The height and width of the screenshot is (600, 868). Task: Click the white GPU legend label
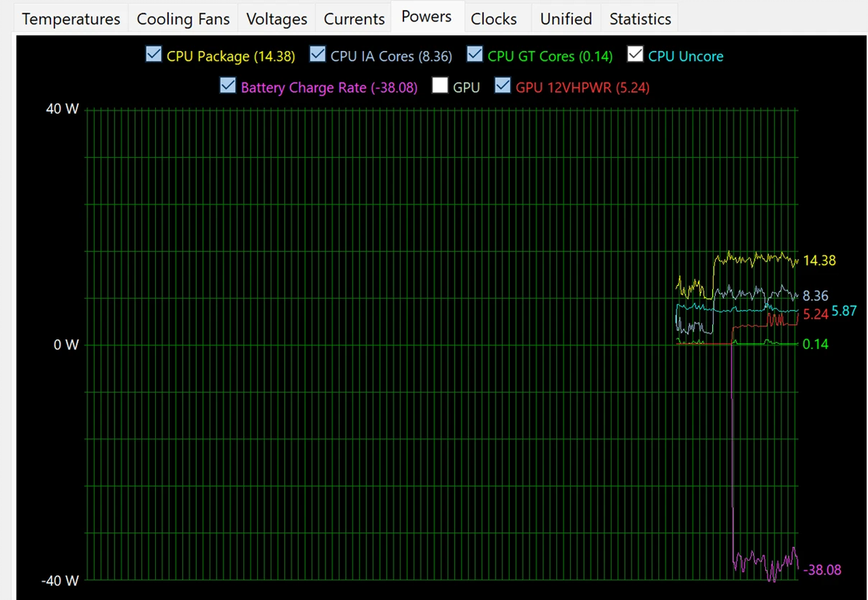click(x=466, y=87)
